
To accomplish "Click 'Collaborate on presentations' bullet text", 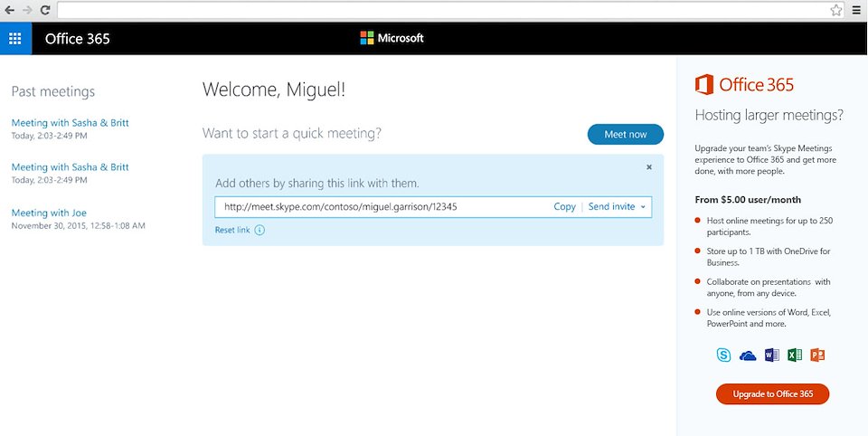I will coord(769,288).
